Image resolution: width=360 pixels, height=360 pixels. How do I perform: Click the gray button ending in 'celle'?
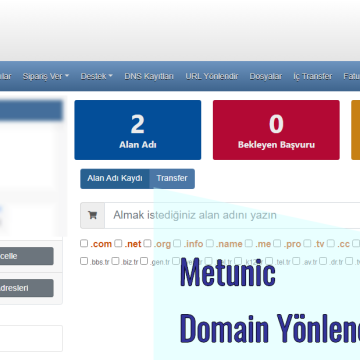[x=27, y=256]
